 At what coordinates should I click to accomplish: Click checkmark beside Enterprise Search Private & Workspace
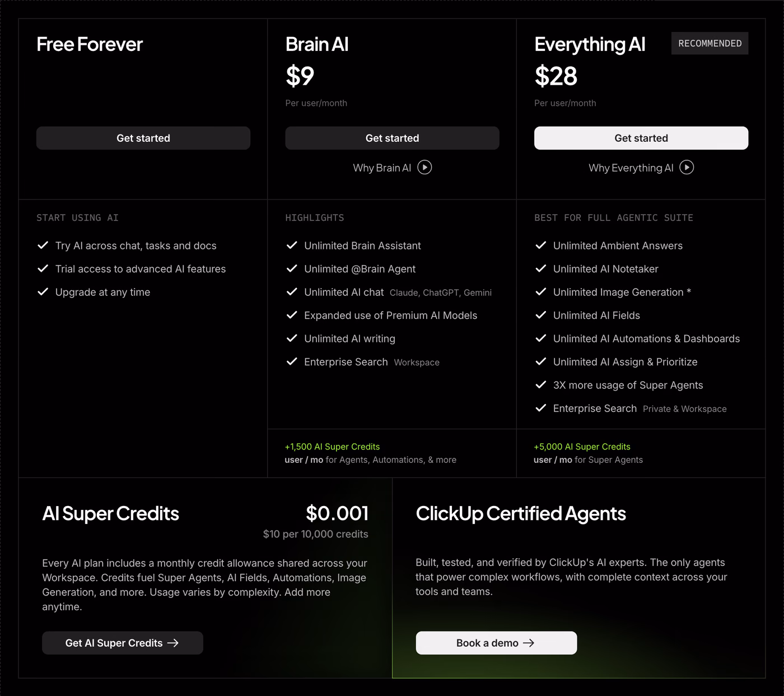[540, 408]
